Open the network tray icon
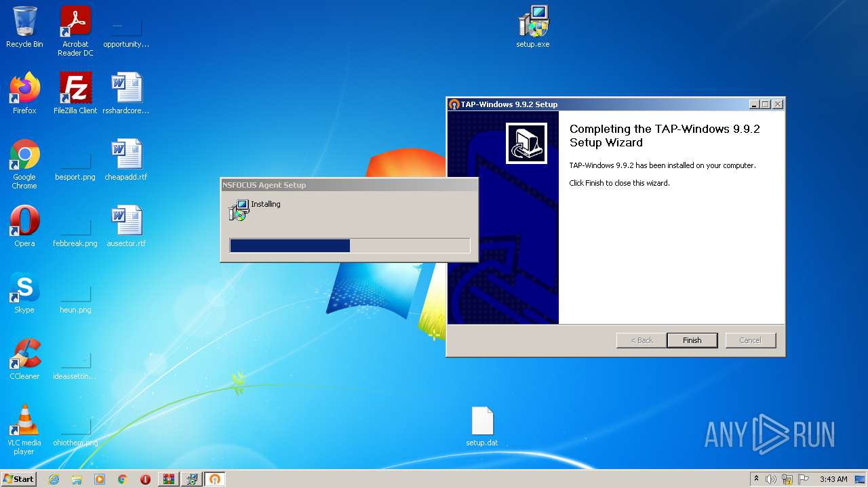 pyautogui.click(x=787, y=479)
